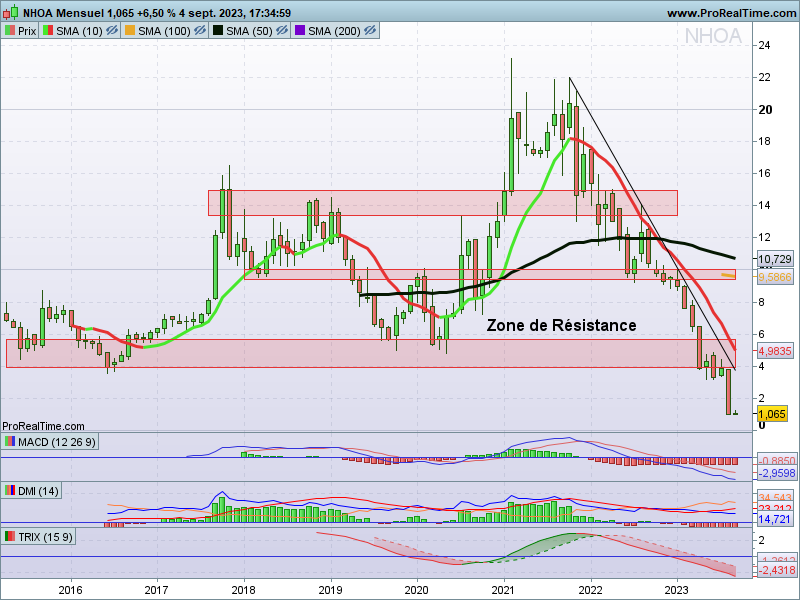Click the 20 level on price axis
This screenshot has width=800, height=600.
tap(765, 110)
